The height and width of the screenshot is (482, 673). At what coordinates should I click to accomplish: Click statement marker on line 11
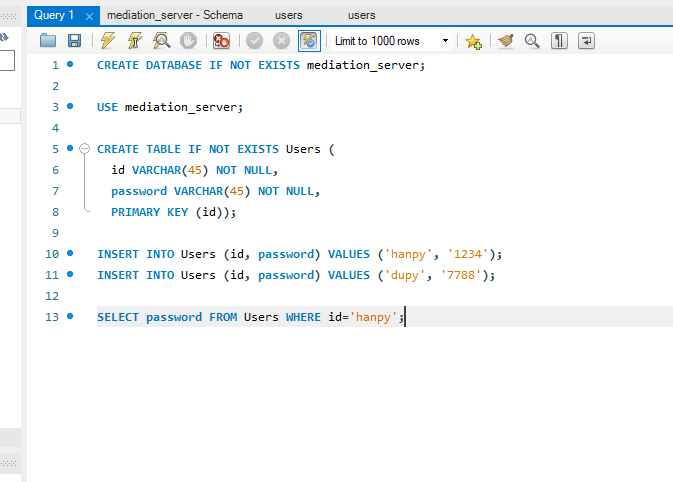point(70,274)
